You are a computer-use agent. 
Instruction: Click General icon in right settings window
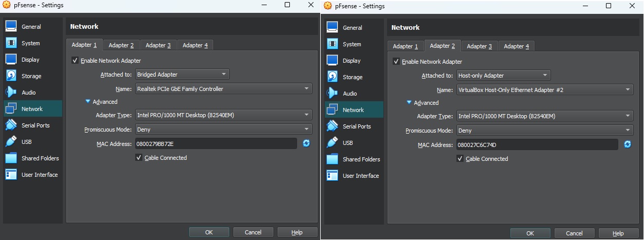coord(333,27)
